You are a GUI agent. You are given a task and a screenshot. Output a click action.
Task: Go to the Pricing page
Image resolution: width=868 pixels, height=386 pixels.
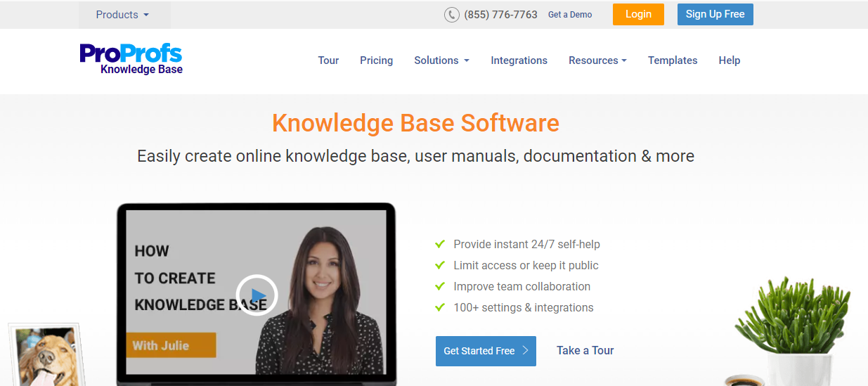376,60
